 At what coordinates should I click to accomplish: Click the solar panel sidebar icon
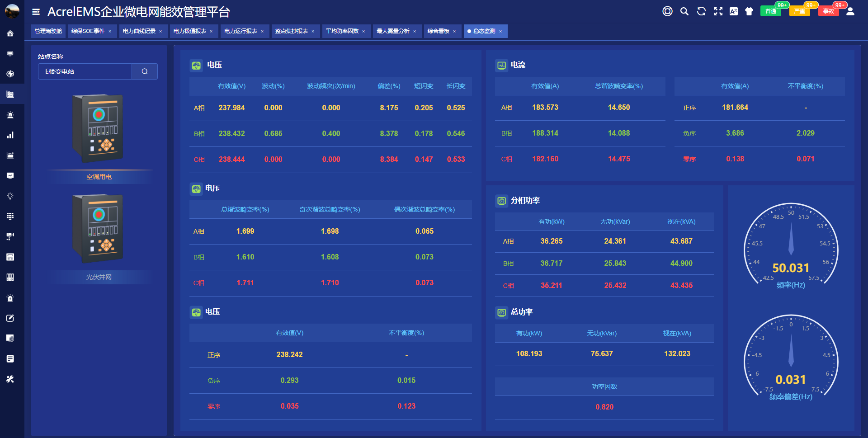coord(10,216)
